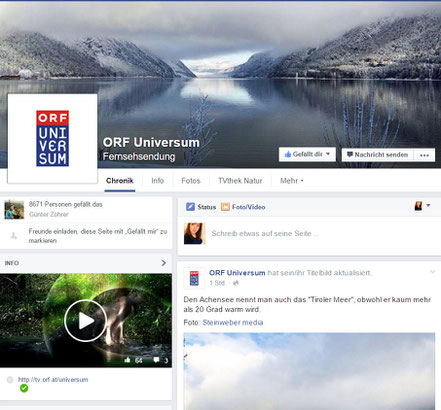Image resolution: width=441 pixels, height=410 pixels.
Task: Click the speech icon on Nachricht senden
Action: coord(350,154)
